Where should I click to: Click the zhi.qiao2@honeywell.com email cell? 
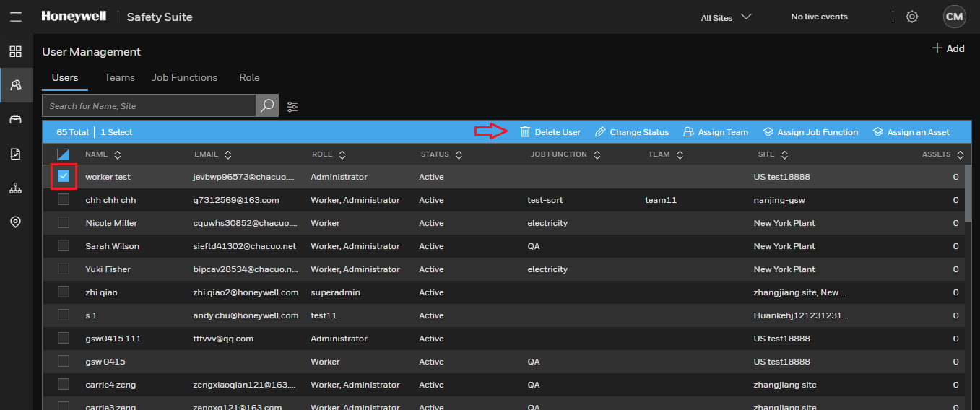[246, 292]
